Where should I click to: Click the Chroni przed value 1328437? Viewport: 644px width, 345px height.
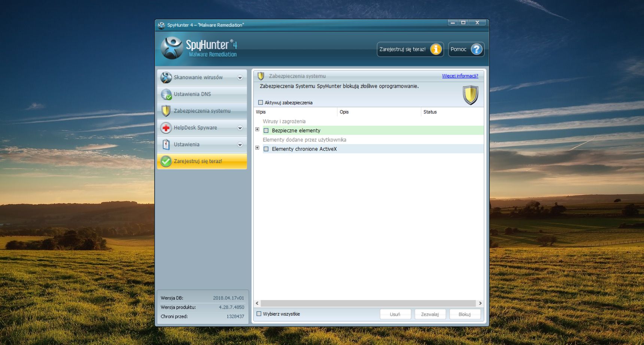[235, 317]
